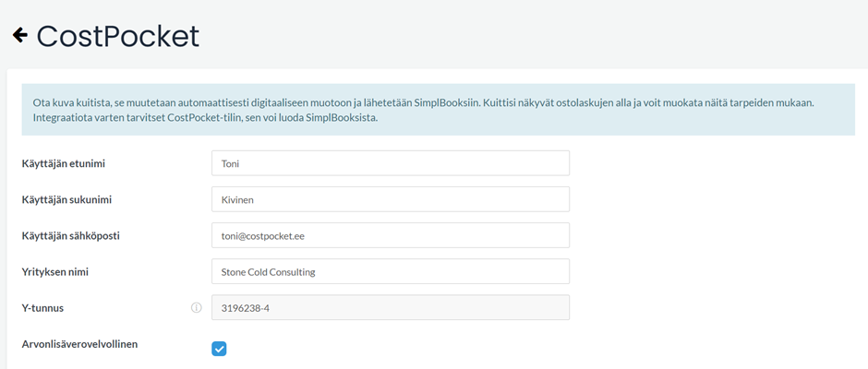Screen dimensions: 868x369
Task: Click the Käyttäjän sähköposti label
Action: [71, 235]
